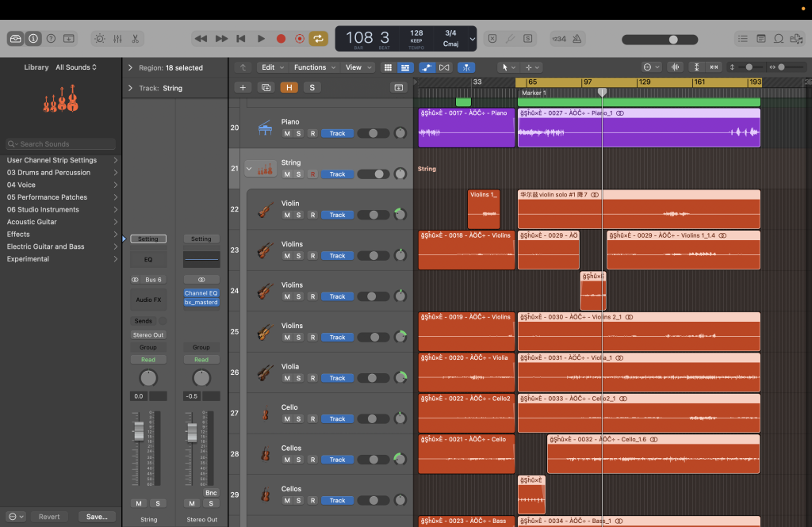Click the Bnc bounce button

coord(211,493)
